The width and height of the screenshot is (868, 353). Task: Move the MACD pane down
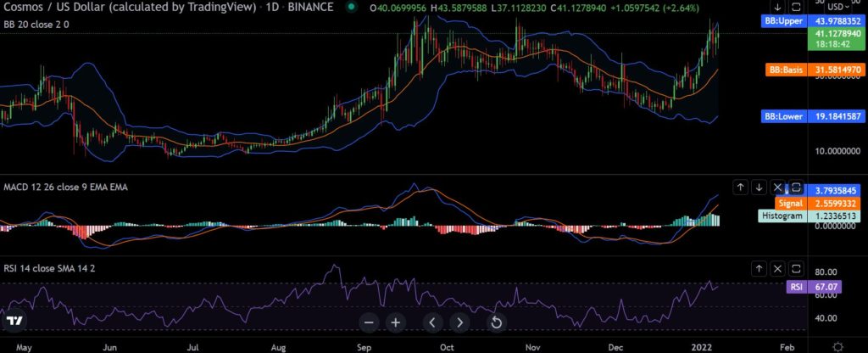click(x=759, y=188)
